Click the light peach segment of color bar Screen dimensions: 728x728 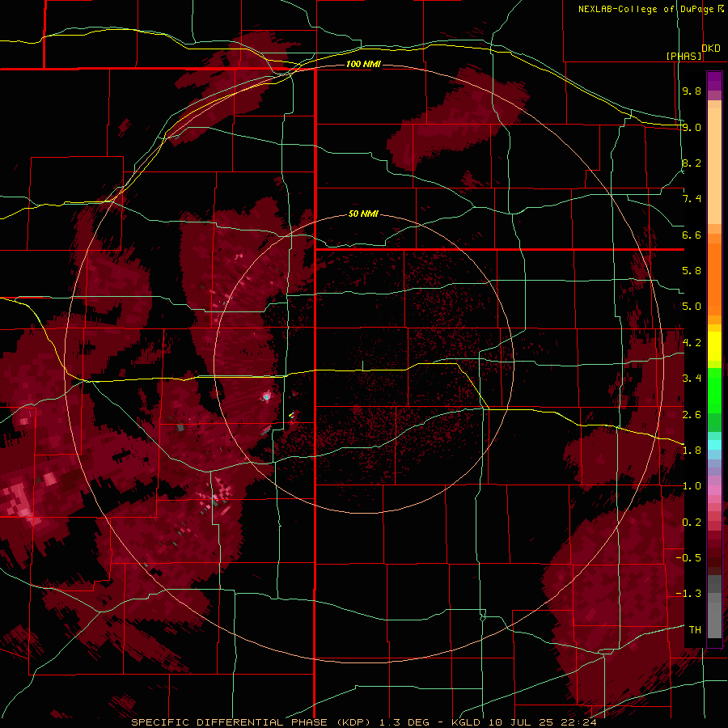714,167
